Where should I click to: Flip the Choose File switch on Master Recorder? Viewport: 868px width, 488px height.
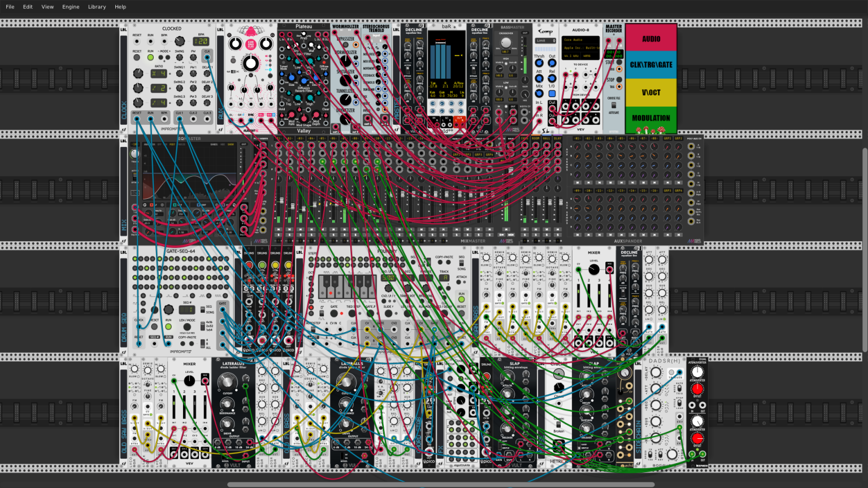[x=614, y=105]
